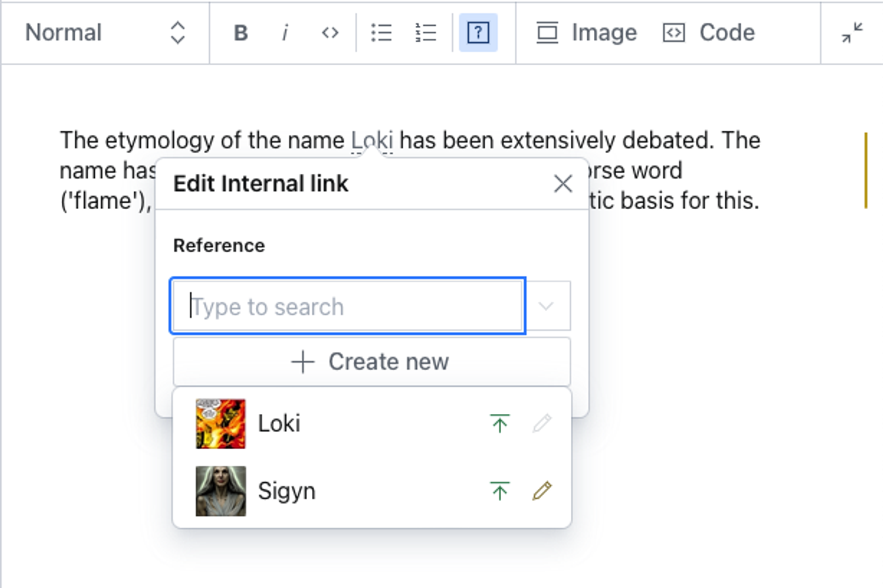Insert a Code block
883x588 pixels.
click(709, 33)
